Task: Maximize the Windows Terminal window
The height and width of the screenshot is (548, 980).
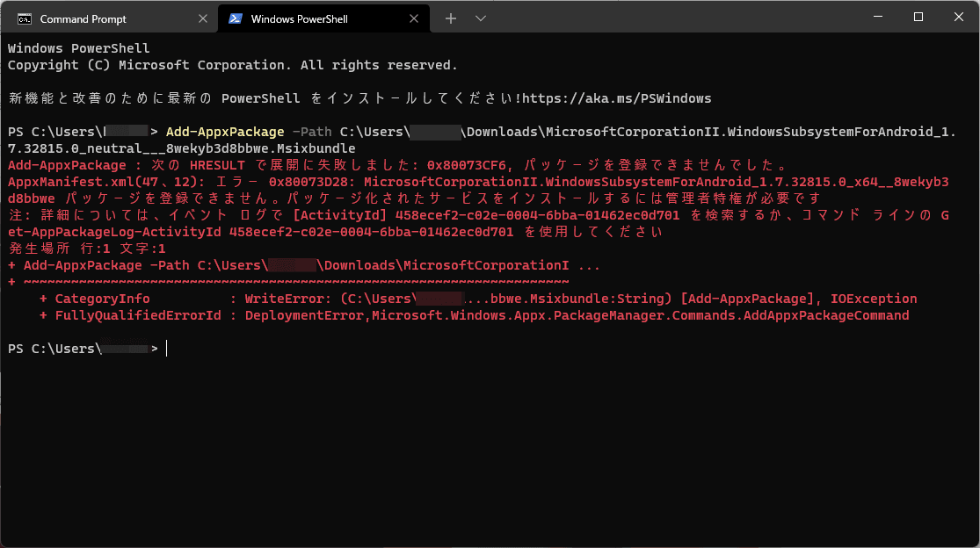Action: coord(918,18)
